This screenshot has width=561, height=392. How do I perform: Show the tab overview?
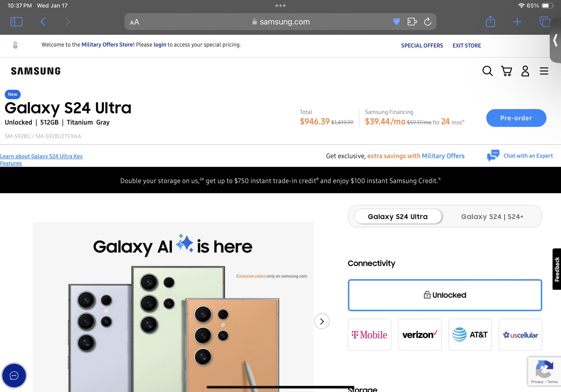545,22
